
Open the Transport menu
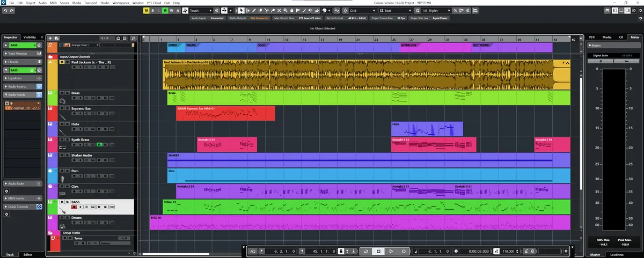click(x=90, y=3)
